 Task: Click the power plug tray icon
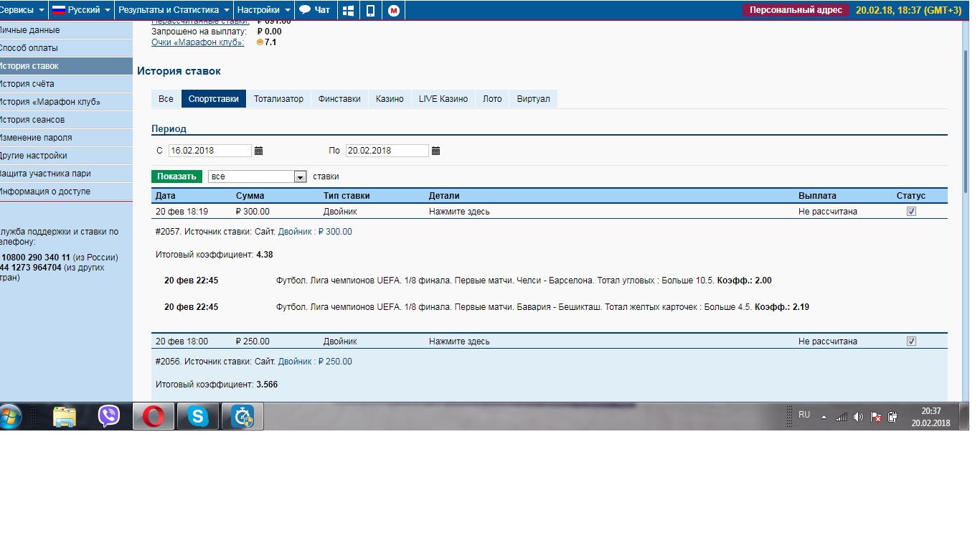(x=892, y=417)
